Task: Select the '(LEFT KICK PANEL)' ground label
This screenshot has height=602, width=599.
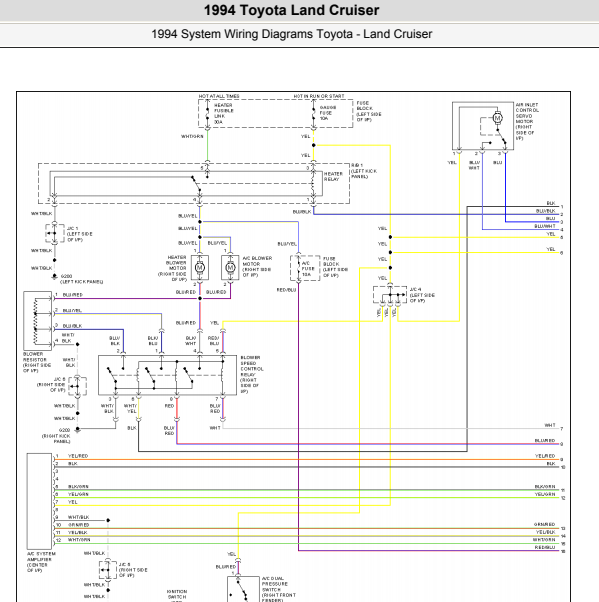Action: point(81,282)
